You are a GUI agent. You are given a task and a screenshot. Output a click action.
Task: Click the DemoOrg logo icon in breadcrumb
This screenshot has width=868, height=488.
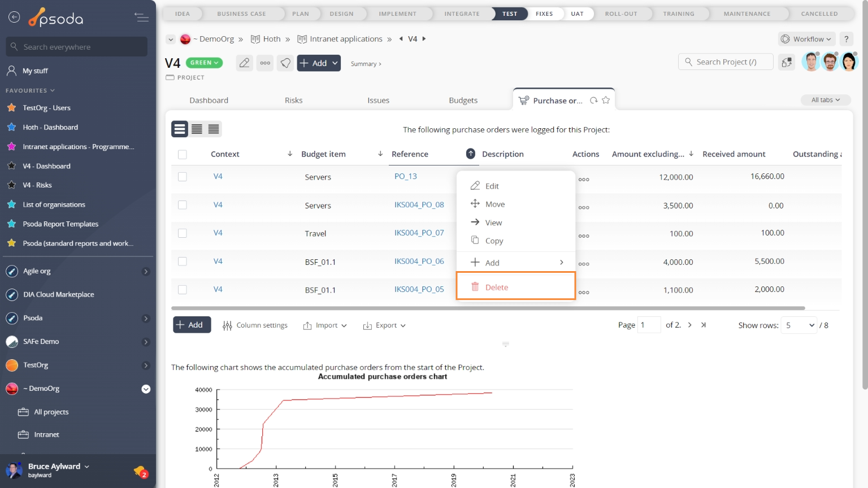click(x=185, y=39)
